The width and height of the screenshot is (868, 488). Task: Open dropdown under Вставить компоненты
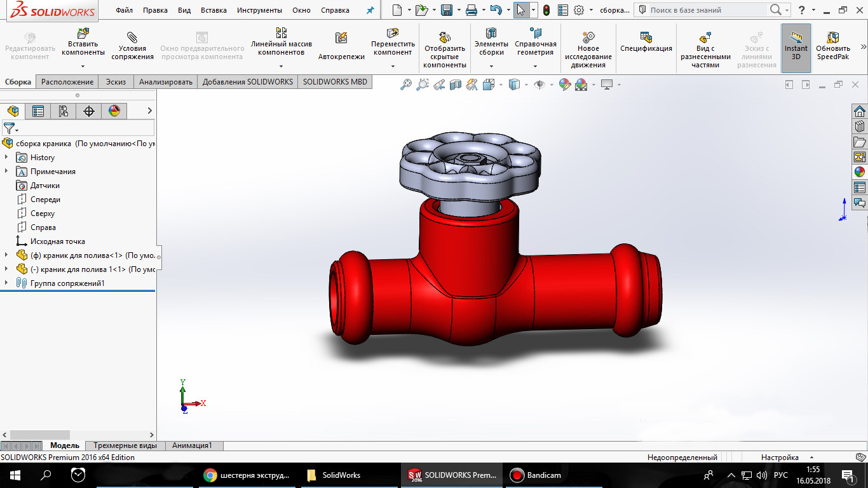tap(83, 65)
